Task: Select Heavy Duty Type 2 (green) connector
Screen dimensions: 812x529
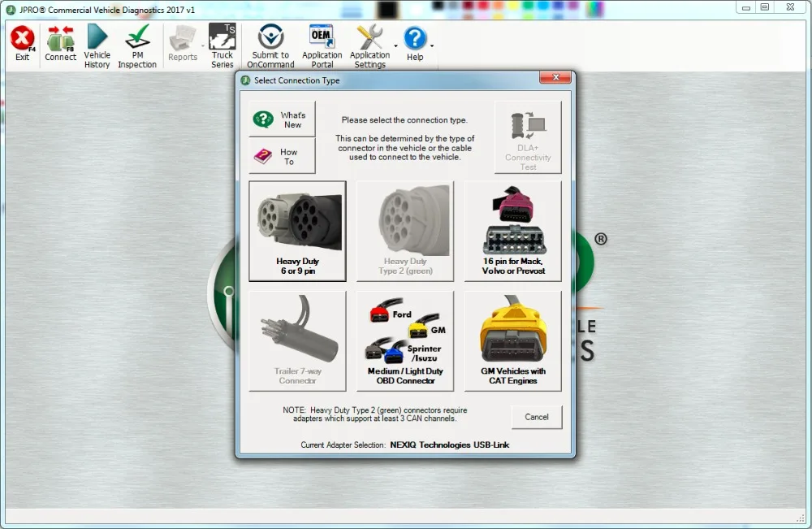Action: tap(405, 231)
